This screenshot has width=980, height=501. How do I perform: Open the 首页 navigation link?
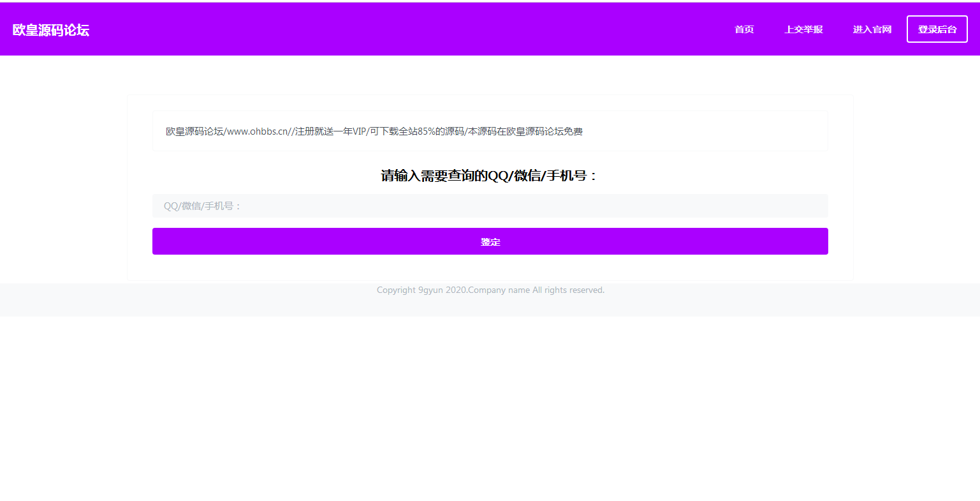tap(743, 29)
